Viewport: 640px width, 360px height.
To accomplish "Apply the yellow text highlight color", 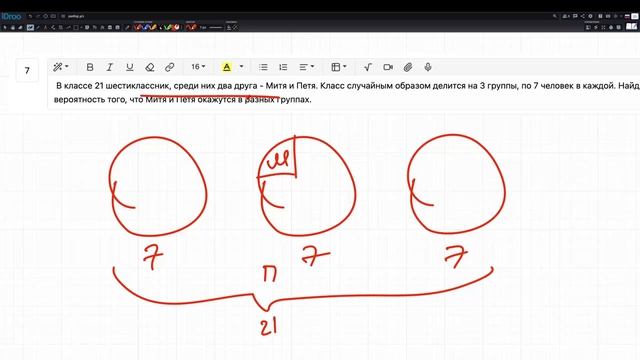I will coord(227,67).
